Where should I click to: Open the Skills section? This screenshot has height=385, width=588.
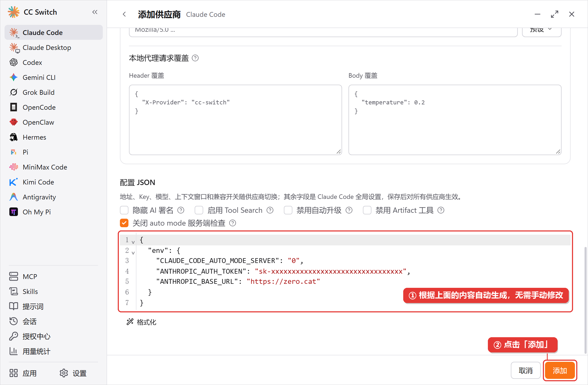click(x=54, y=292)
